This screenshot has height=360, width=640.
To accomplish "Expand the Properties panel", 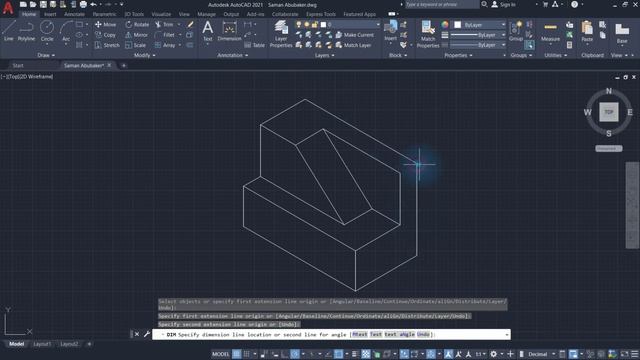I will click(458, 55).
